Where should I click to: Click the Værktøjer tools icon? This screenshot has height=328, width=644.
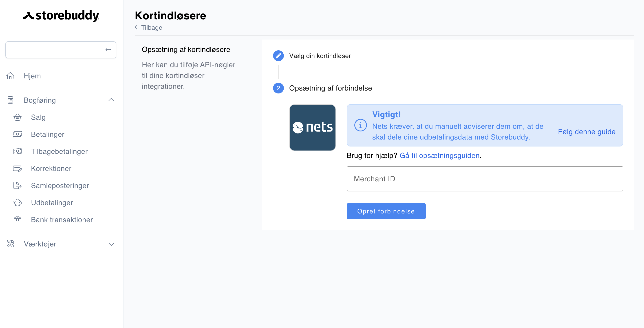click(10, 244)
